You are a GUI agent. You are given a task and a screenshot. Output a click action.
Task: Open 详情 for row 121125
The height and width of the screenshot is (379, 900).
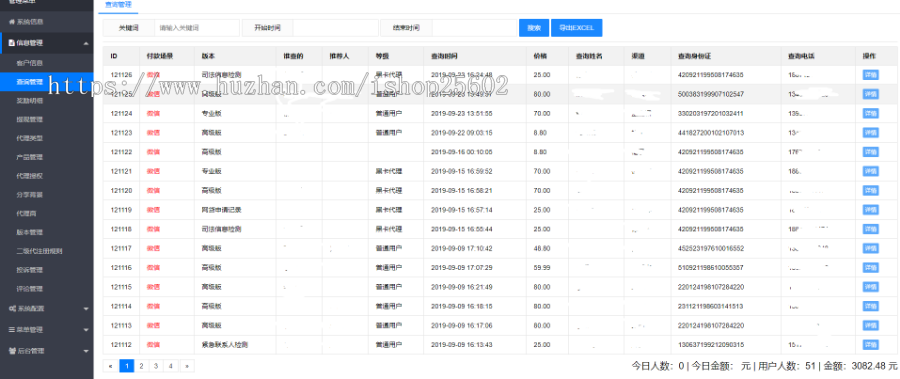pyautogui.click(x=870, y=94)
